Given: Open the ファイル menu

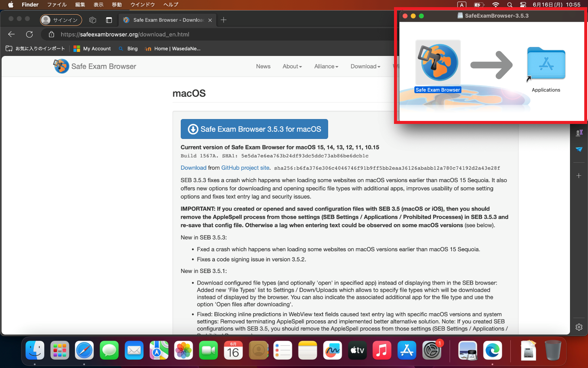Looking at the screenshot, I should [x=57, y=5].
